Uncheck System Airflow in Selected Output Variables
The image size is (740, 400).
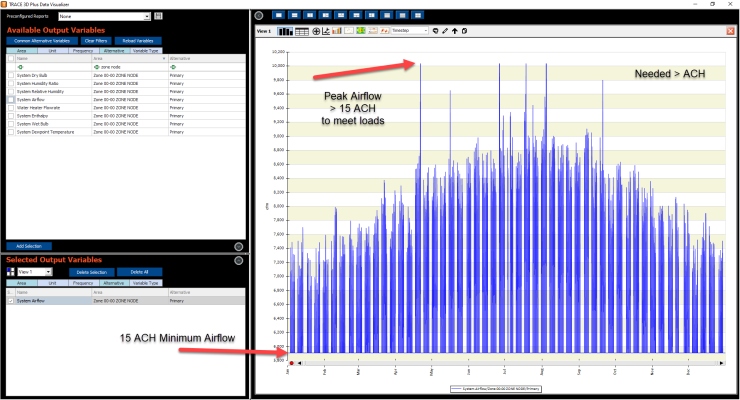tap(11, 300)
